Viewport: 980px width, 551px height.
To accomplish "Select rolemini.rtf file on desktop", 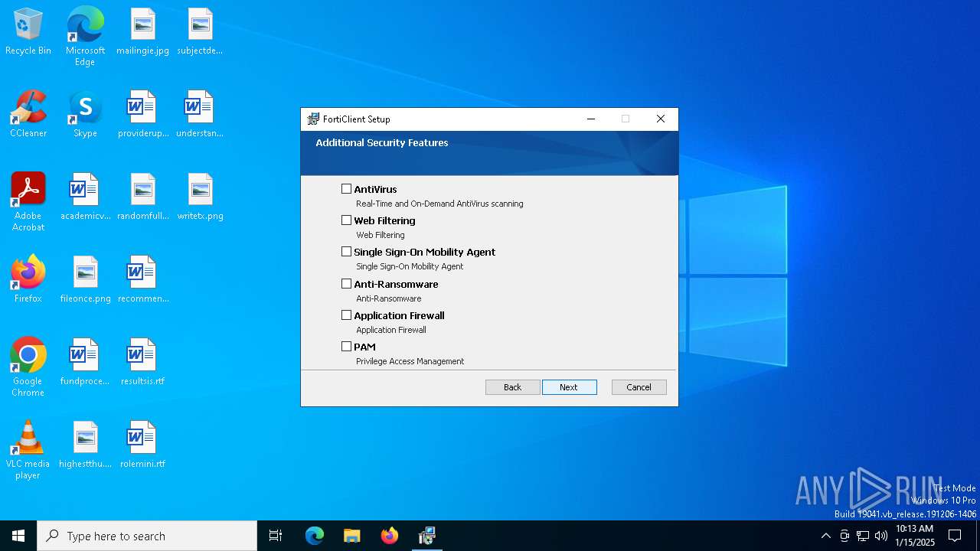I will [x=142, y=445].
